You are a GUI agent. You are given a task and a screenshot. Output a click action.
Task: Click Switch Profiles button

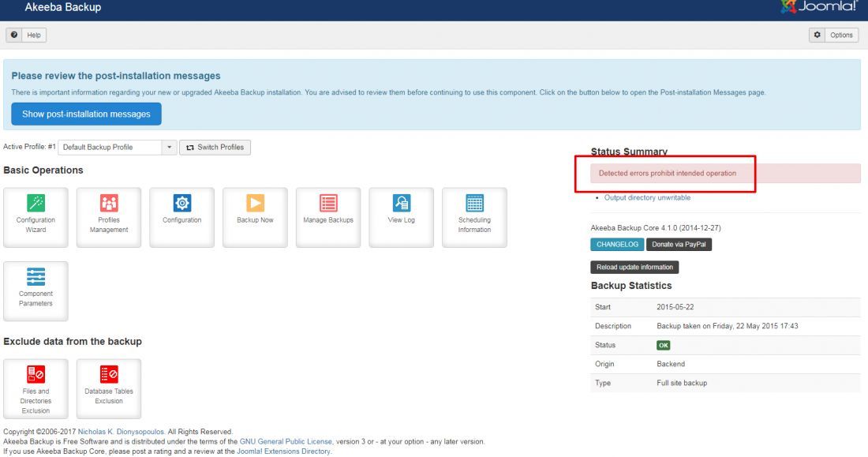[x=215, y=148]
